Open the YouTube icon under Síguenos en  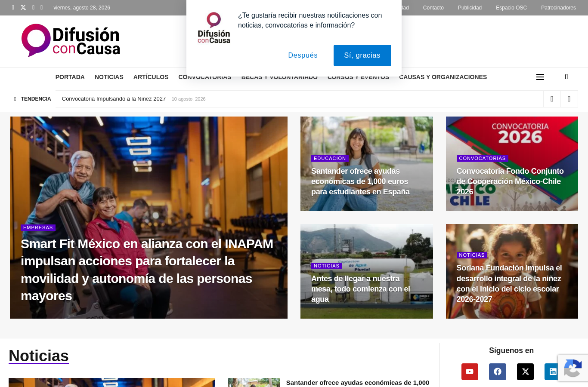(x=470, y=372)
